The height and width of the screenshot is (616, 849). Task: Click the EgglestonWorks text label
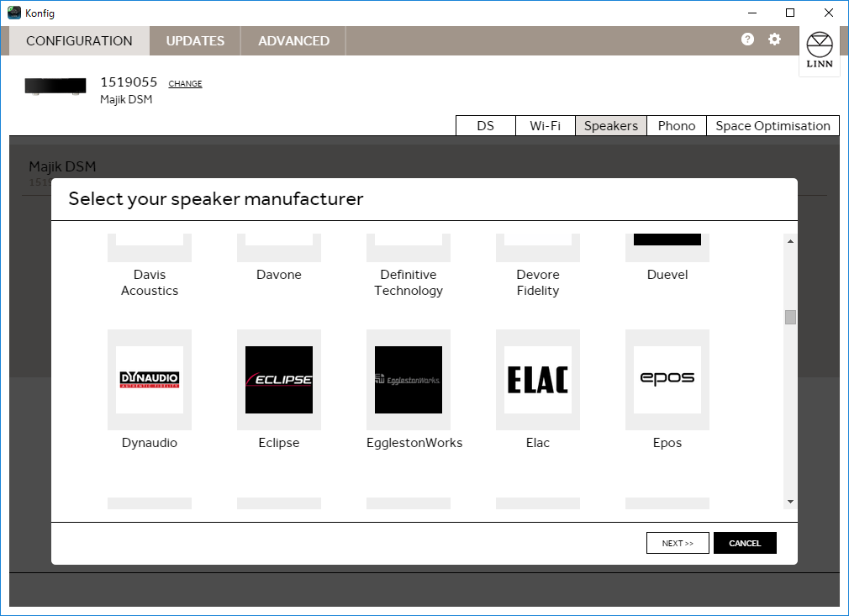(414, 443)
